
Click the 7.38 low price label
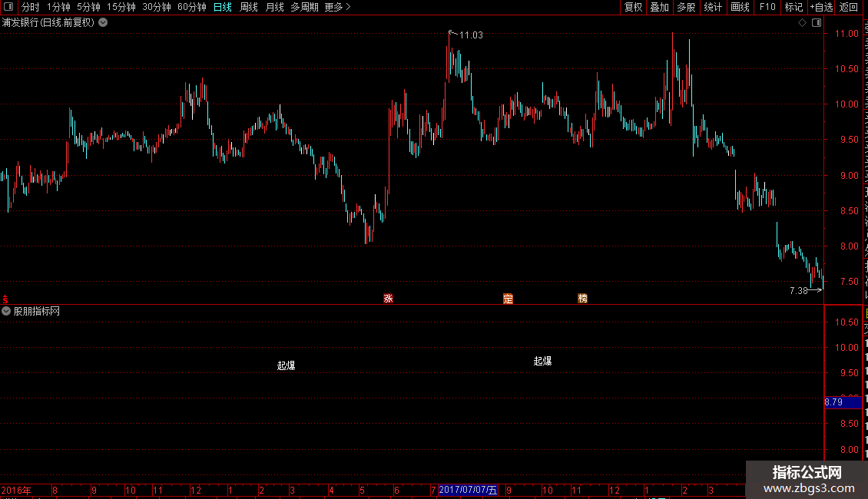(x=799, y=290)
